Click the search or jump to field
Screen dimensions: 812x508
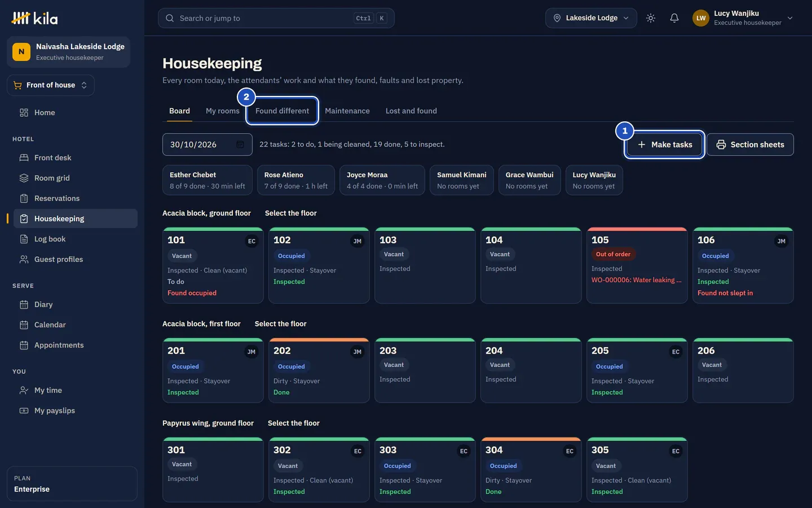pyautogui.click(x=276, y=18)
